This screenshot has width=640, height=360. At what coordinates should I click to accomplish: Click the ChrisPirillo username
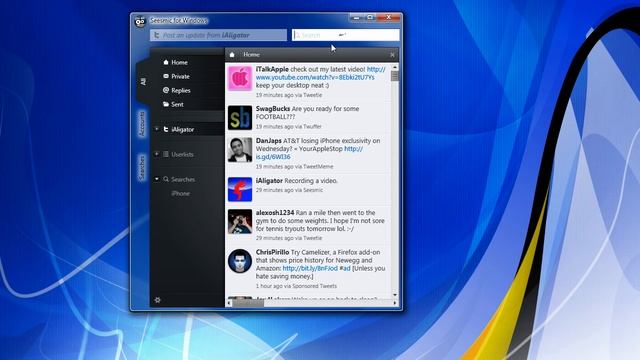[x=272, y=252]
